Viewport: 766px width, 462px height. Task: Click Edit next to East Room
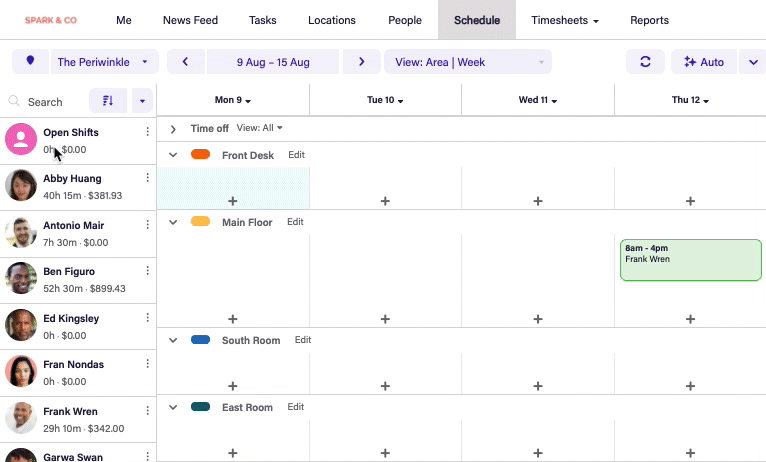pos(296,407)
